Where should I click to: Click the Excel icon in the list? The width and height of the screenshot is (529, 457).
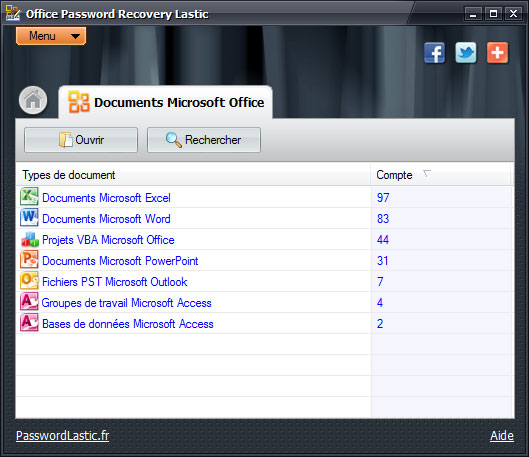point(29,197)
